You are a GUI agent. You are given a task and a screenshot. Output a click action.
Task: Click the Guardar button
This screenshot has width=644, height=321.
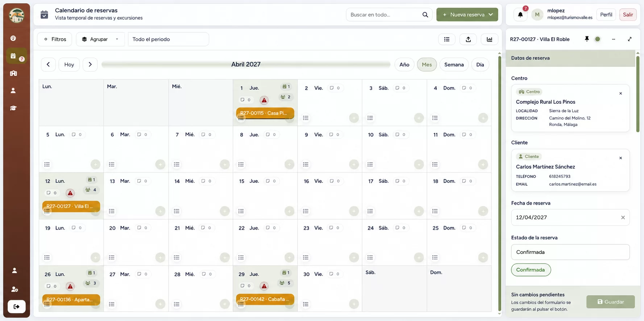611,302
